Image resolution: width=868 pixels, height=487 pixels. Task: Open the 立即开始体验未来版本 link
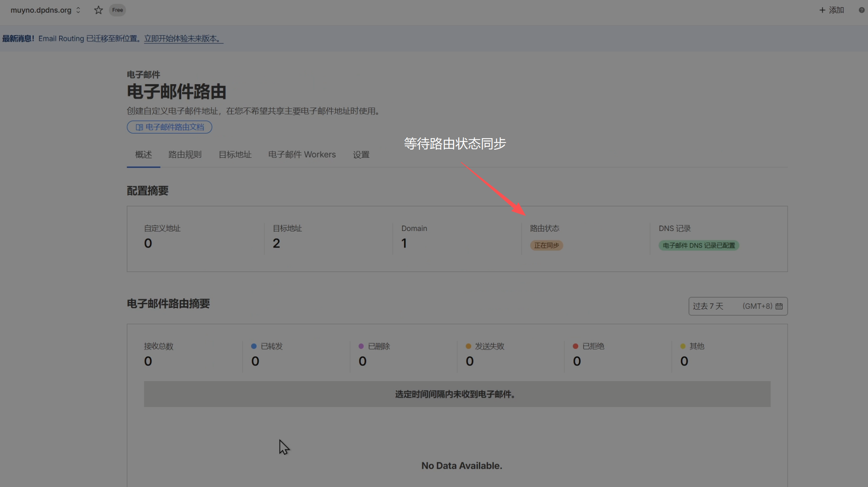183,39
